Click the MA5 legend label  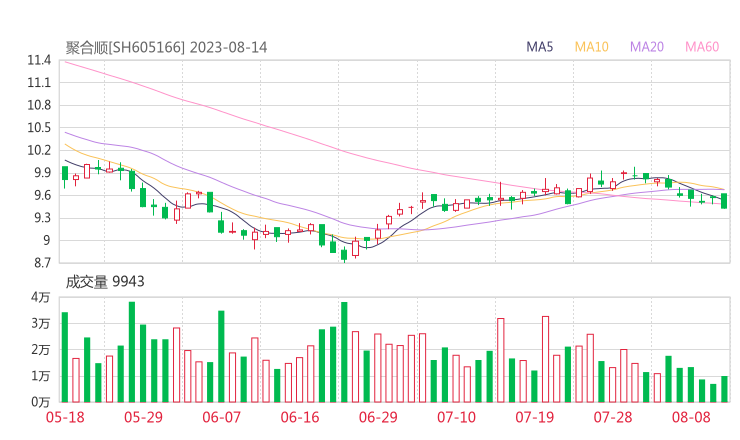coord(539,47)
